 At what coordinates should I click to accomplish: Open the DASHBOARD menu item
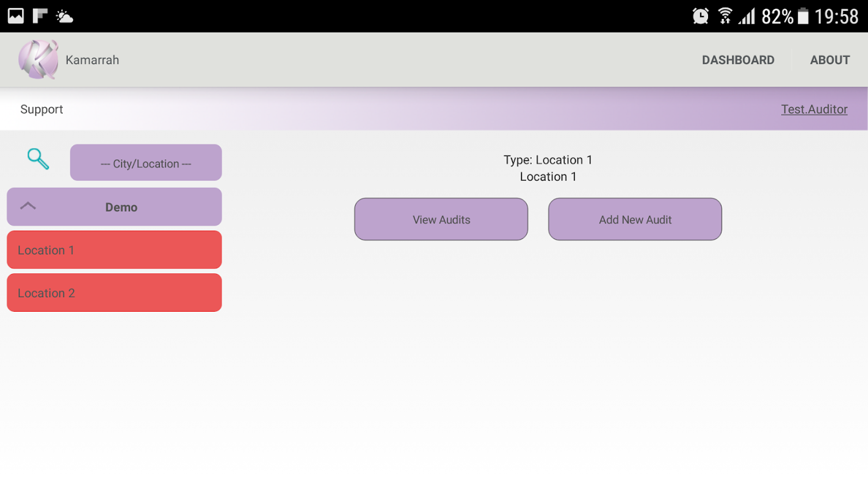coord(738,60)
